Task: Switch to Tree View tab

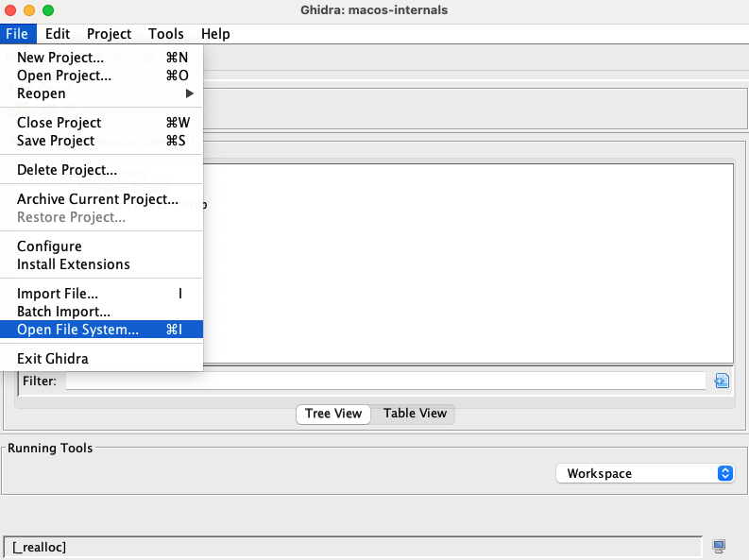Action: coord(333,414)
